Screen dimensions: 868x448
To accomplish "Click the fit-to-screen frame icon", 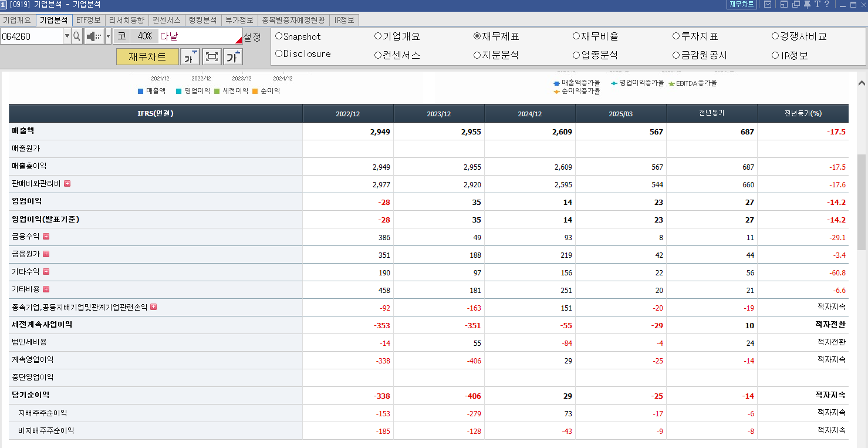I will [212, 57].
